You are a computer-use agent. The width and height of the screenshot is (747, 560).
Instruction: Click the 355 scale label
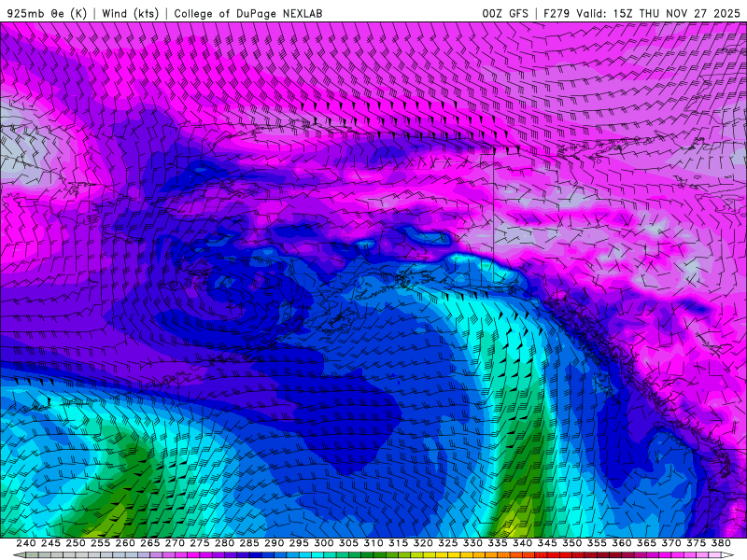(597, 543)
